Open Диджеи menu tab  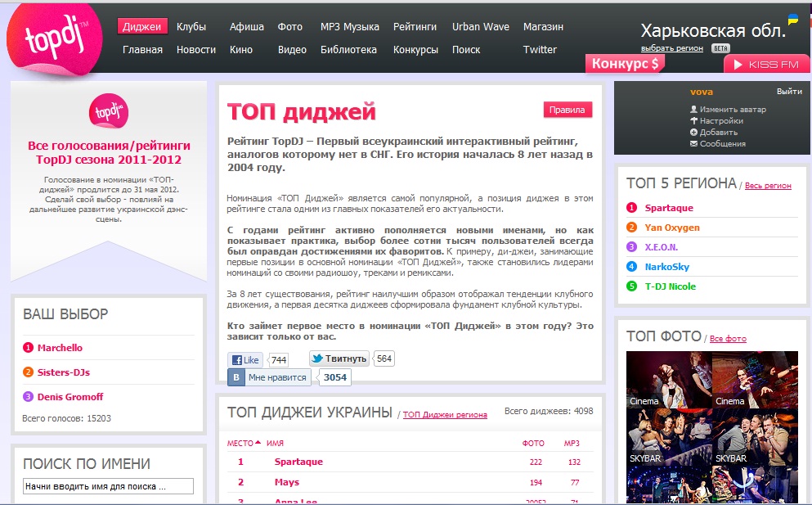coord(142,26)
